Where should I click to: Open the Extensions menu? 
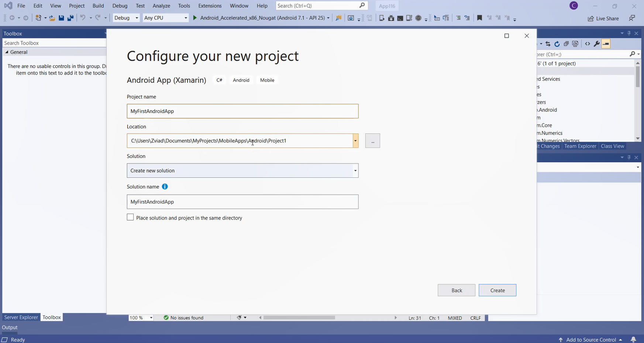tap(210, 6)
